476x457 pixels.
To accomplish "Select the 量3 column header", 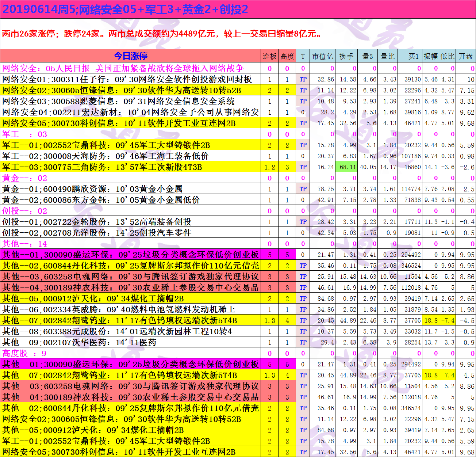I will tap(368, 56).
